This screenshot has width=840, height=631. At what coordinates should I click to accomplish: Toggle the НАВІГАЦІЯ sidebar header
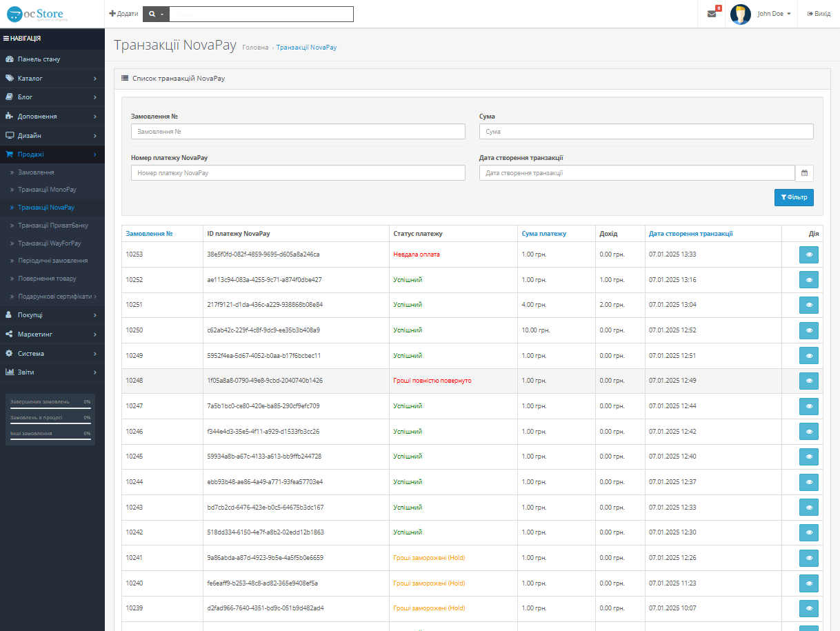(52, 39)
